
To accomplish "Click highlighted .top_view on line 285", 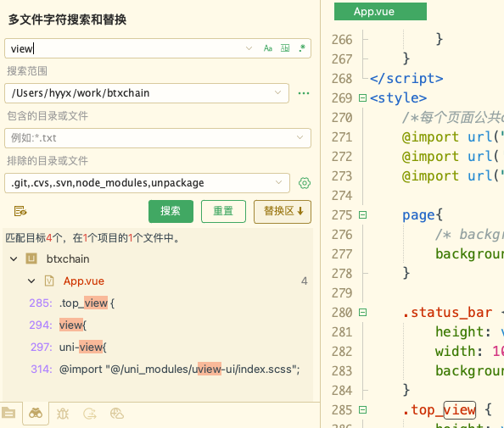I will tap(439, 410).
